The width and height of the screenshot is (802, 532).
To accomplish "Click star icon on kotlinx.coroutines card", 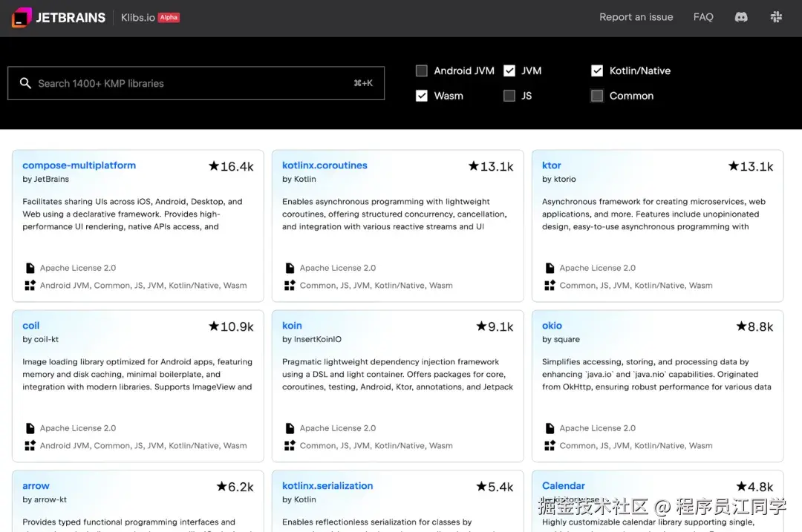I will (474, 165).
